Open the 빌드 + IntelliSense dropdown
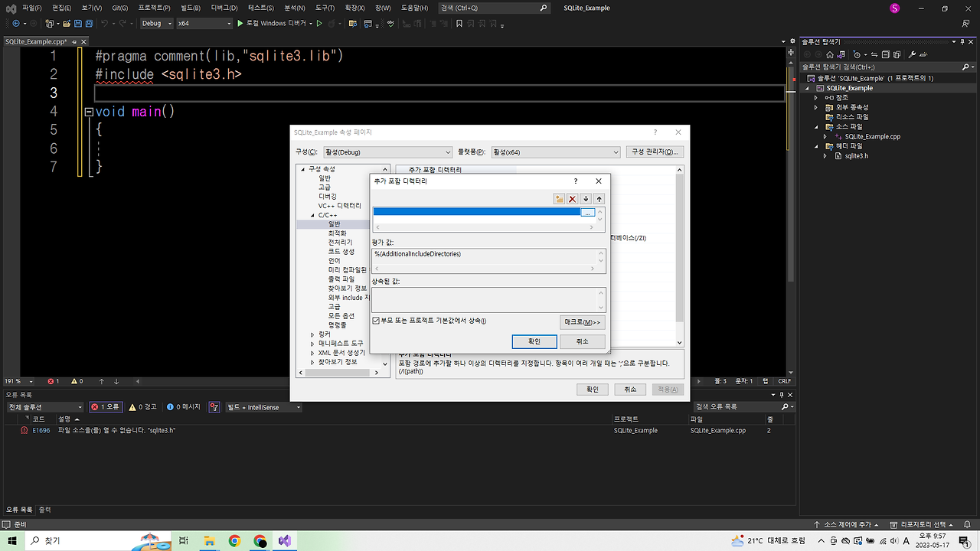The height and width of the screenshot is (551, 980). [x=264, y=407]
